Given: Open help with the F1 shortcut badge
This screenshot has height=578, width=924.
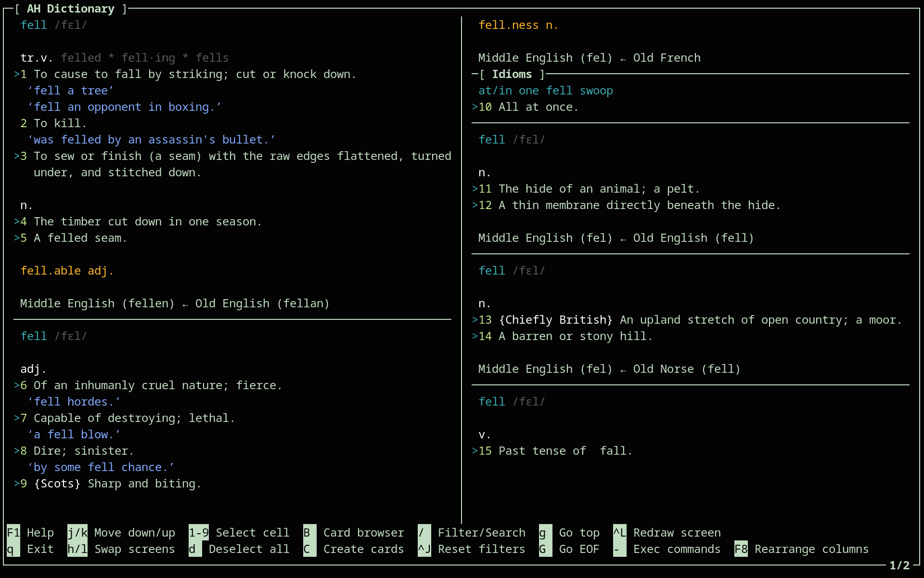Looking at the screenshot, I should (13, 533).
